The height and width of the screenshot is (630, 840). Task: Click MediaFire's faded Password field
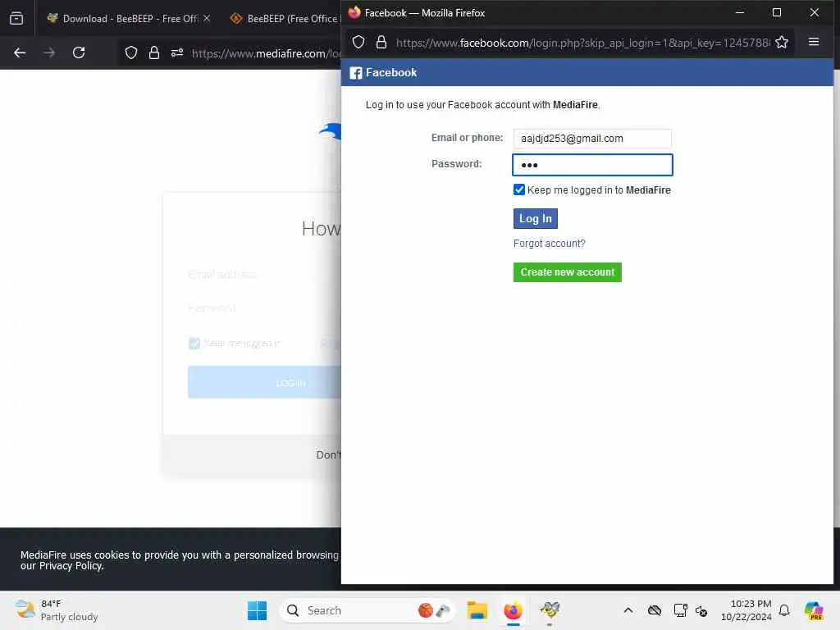(x=265, y=308)
